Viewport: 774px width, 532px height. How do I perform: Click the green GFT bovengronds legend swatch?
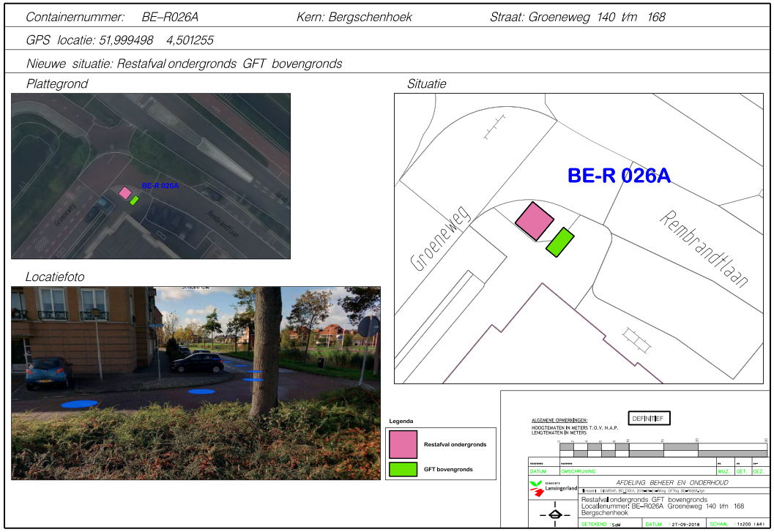tap(403, 469)
